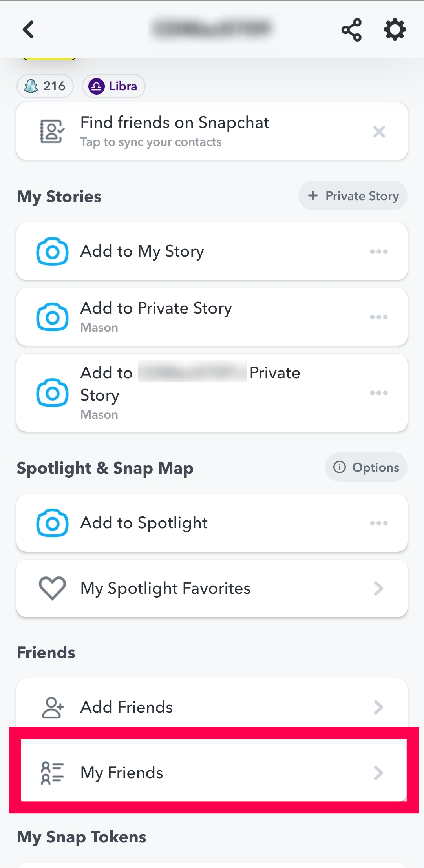Expand Add Friends chevron

pos(378,707)
